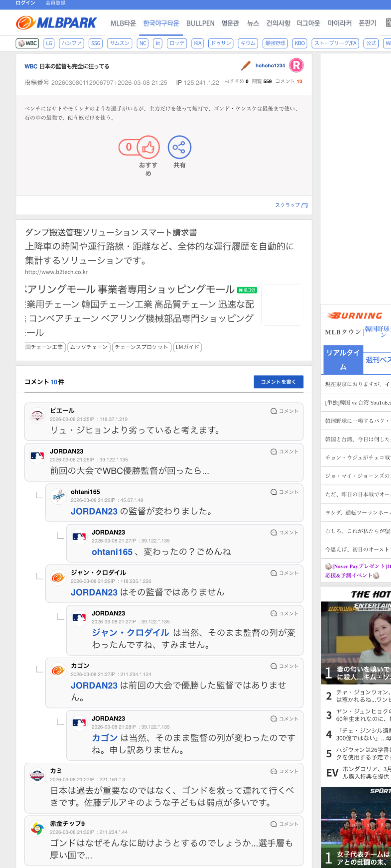Screen dimensions: 391x868
Task: Click the JORDAN23 mention in ohtani165's reply
Action: pos(94,511)
